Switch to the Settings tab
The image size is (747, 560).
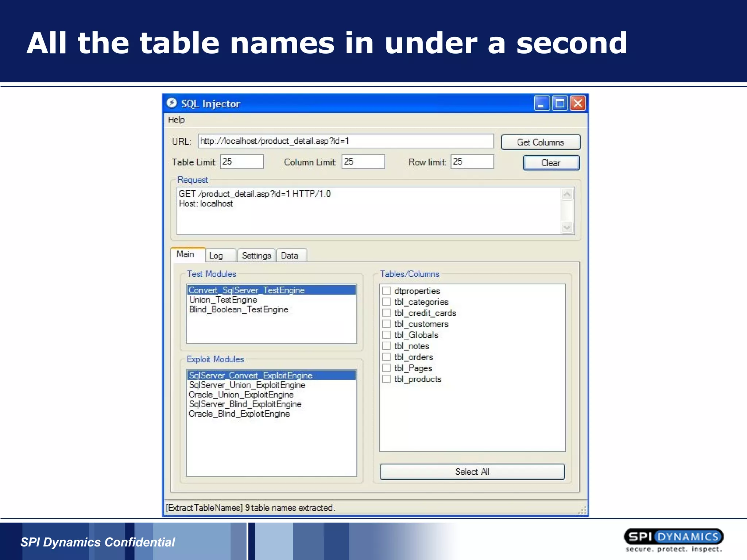[x=256, y=256]
